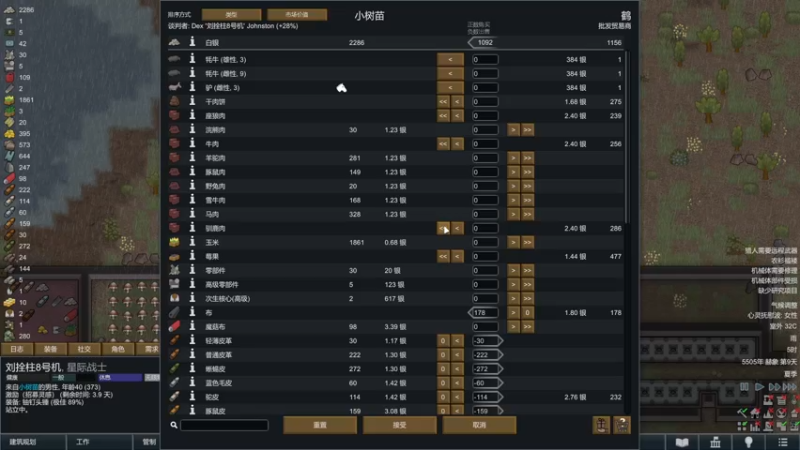Click silver amount 2286 in resource list
This screenshot has width=800, height=450.
tap(26, 10)
